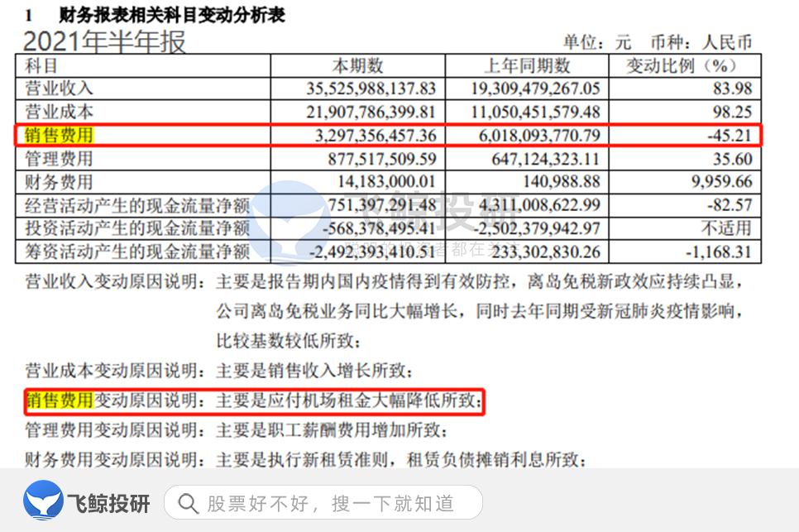
Task: Select the -1,168.31 change ratio cell
Action: pyautogui.click(x=719, y=252)
